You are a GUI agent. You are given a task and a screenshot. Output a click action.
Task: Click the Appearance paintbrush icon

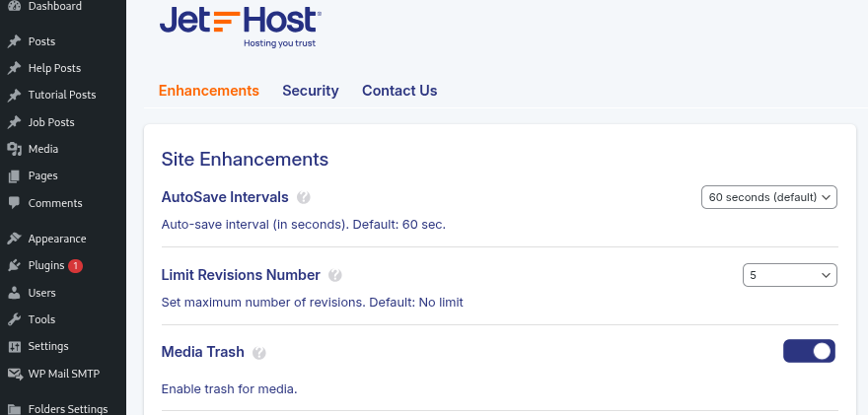tap(15, 239)
